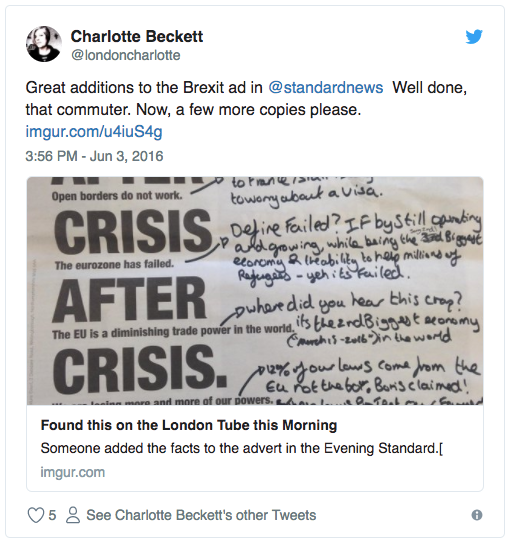This screenshot has width=513, height=546.
Task: Click Charlotte Beckett's profile avatar
Action: click(44, 44)
